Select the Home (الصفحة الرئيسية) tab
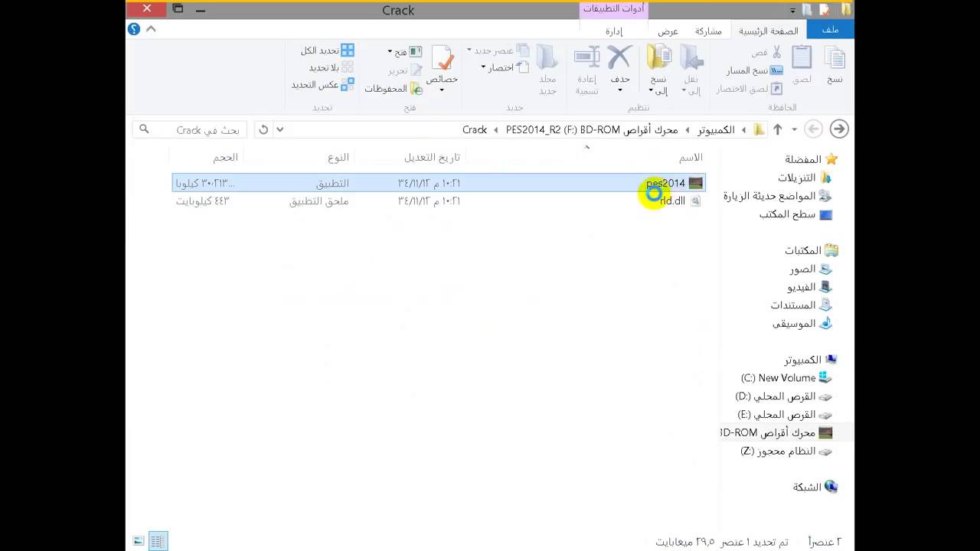This screenshot has height=551, width=980. [768, 31]
